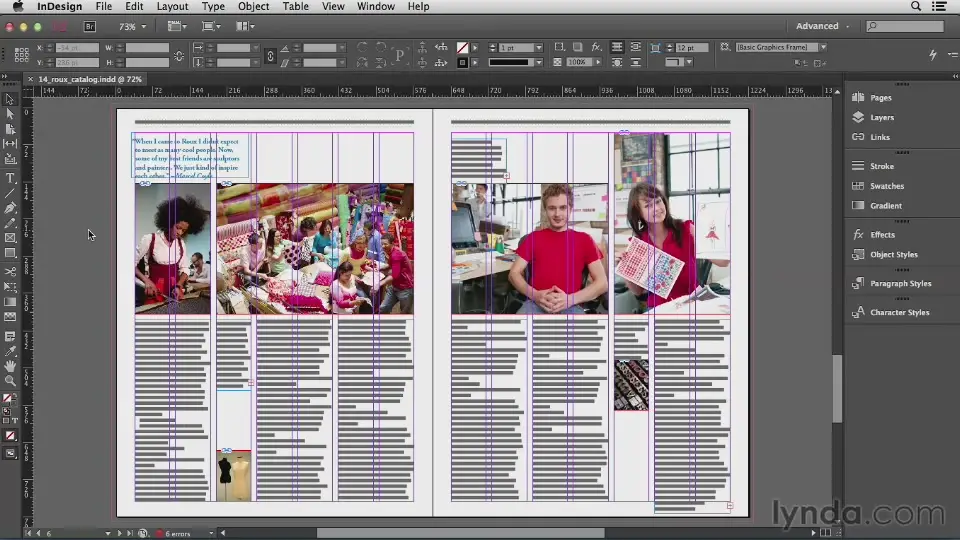The height and width of the screenshot is (540, 960).
Task: Open the Layout menu
Action: point(172,6)
